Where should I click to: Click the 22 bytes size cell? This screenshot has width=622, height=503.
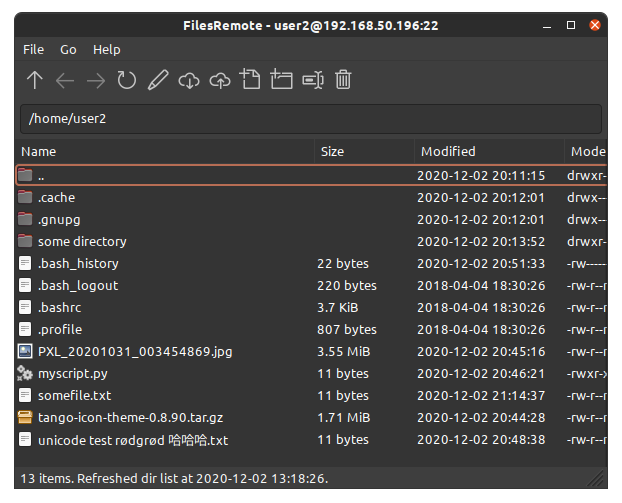click(x=343, y=263)
